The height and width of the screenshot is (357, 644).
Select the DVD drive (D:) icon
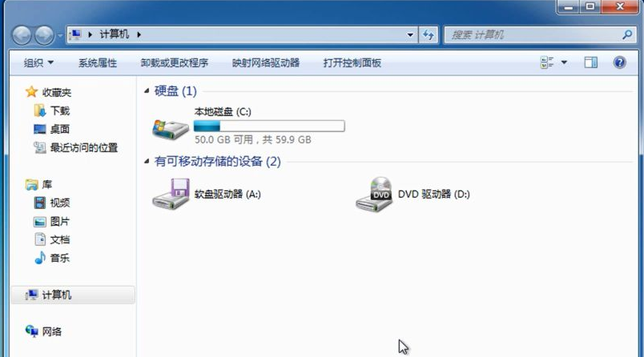tap(374, 194)
